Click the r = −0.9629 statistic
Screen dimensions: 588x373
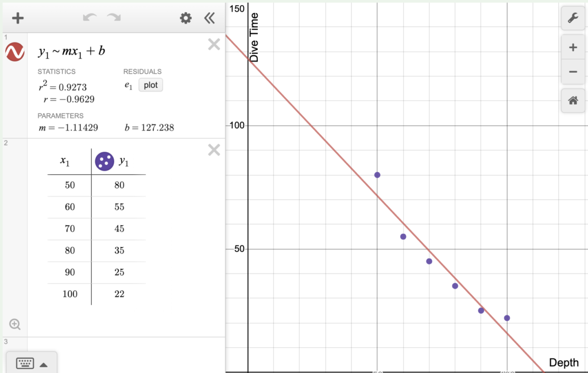pyautogui.click(x=69, y=99)
